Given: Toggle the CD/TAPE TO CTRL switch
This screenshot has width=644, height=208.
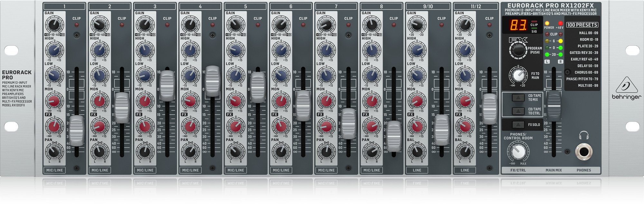Looking at the screenshot, I should click(x=518, y=111).
